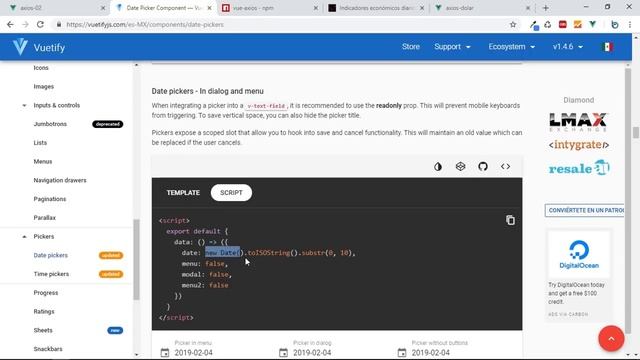The image size is (640, 360).
Task: Click the main page vertical scrollbar thumb
Action: coord(636,133)
